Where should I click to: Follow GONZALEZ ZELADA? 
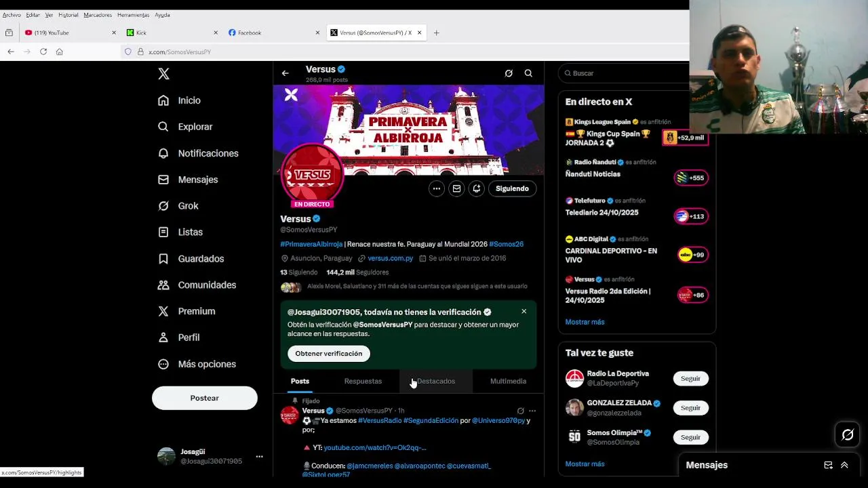click(690, 407)
